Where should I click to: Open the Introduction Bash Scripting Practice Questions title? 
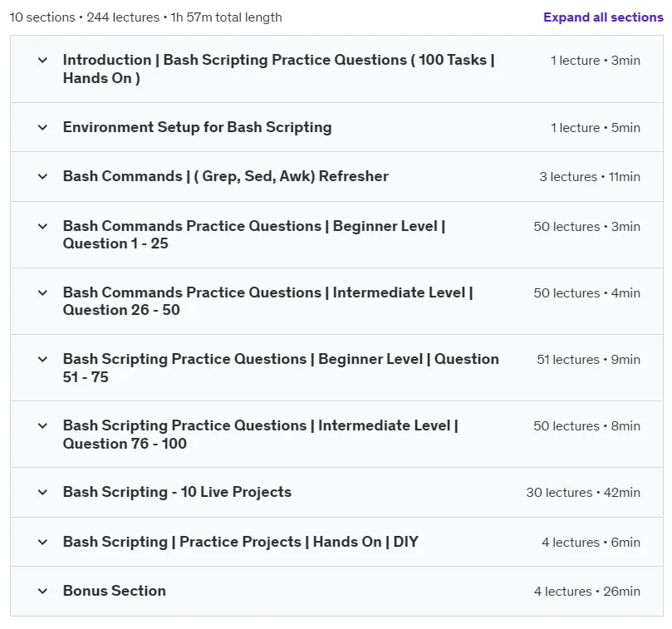point(278,69)
